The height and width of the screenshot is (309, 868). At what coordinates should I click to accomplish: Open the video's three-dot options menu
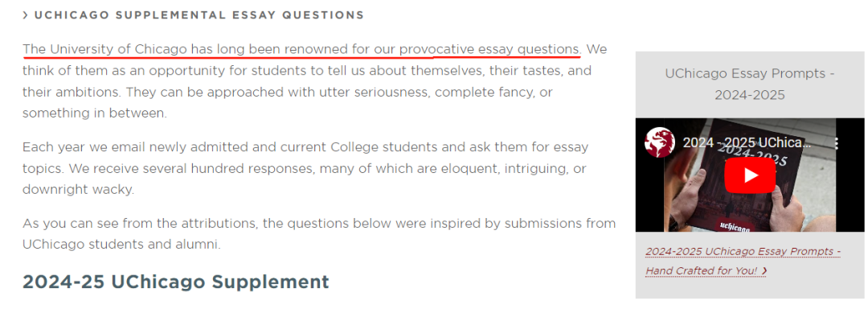coord(837,143)
